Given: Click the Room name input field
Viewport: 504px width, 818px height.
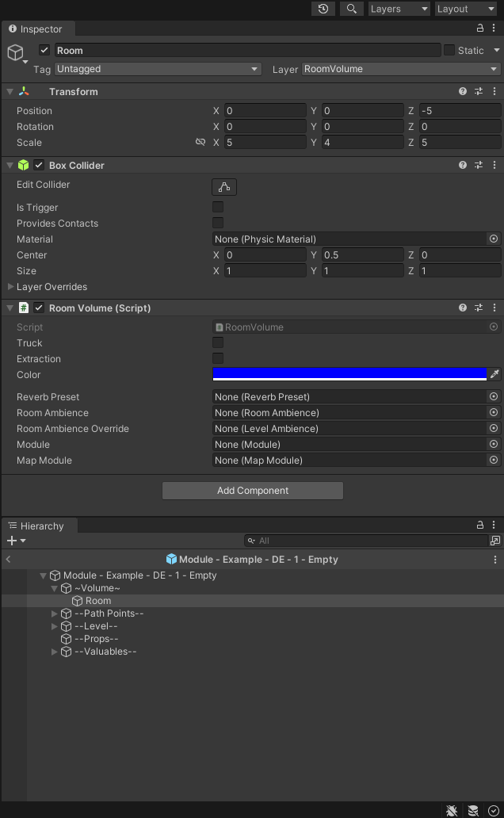Looking at the screenshot, I should point(248,50).
